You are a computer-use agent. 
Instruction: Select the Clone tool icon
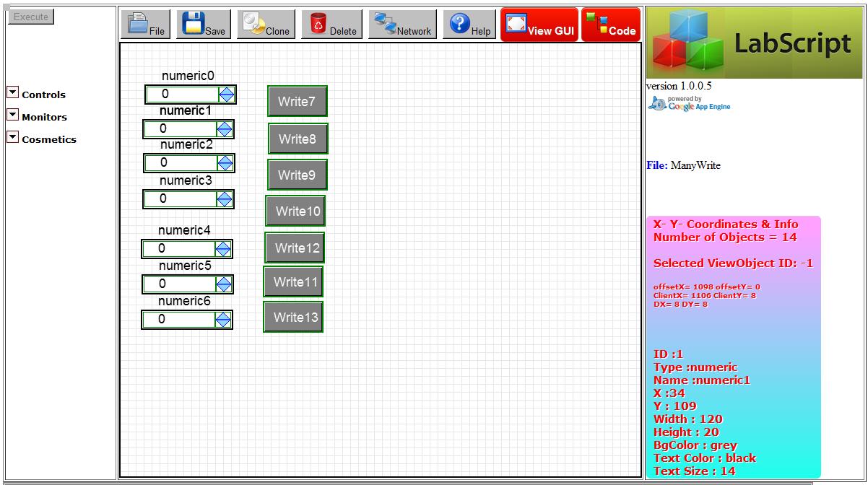coord(265,24)
